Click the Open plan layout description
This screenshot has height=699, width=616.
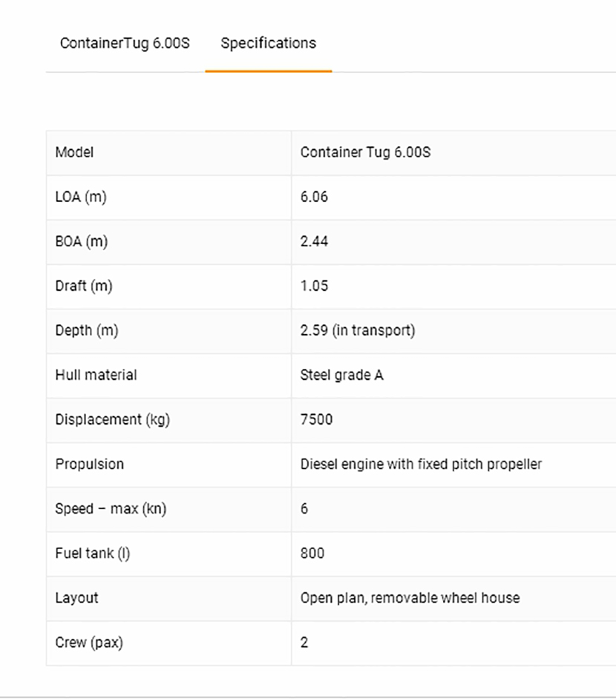click(x=410, y=598)
